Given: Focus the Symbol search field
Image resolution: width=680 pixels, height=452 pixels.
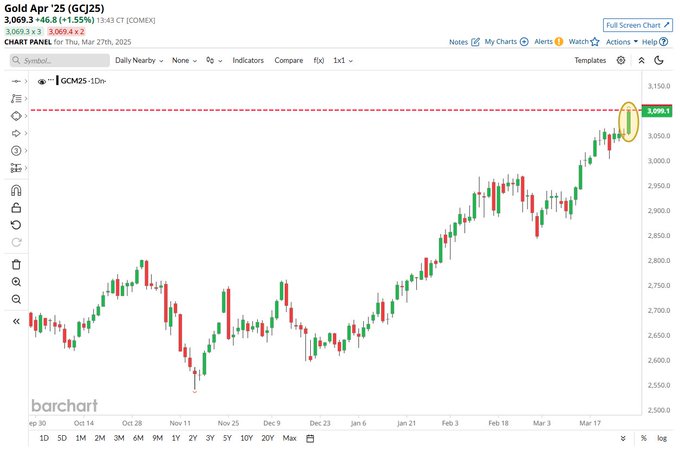Looking at the screenshot, I should (60, 60).
